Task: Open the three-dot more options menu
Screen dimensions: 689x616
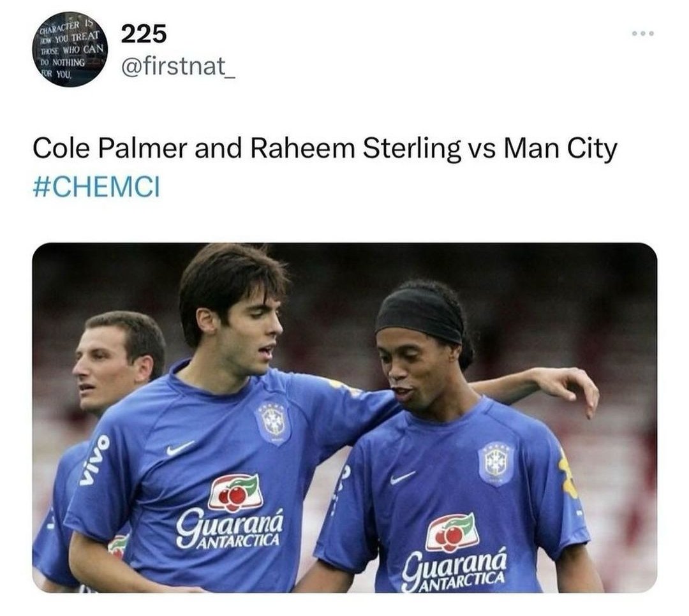Action: pos(643,33)
